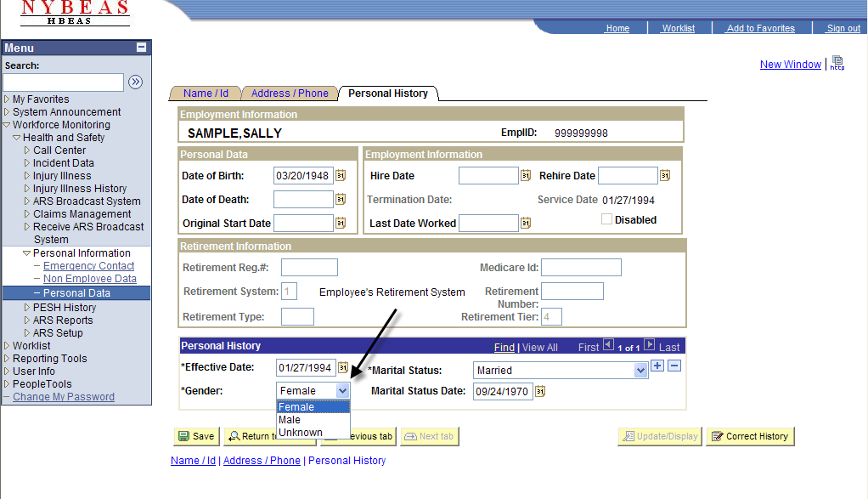Image resolution: width=868 pixels, height=499 pixels.
Task: Open the New Window link
Action: pos(791,65)
